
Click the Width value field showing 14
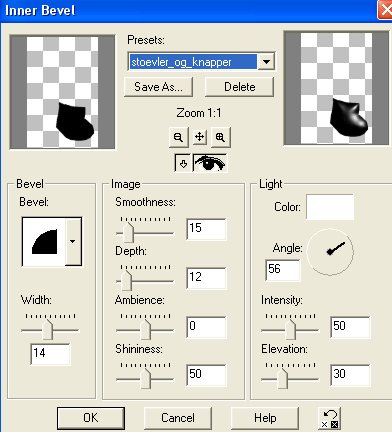click(x=50, y=354)
